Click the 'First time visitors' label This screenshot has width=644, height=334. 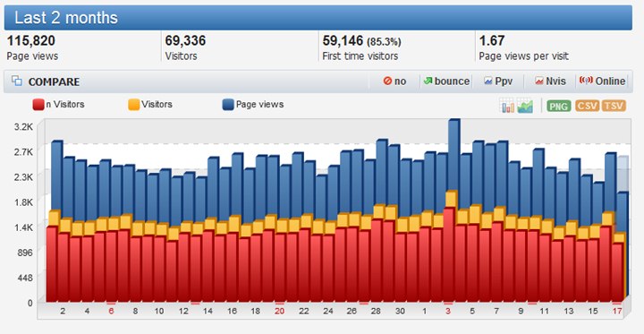pos(360,56)
